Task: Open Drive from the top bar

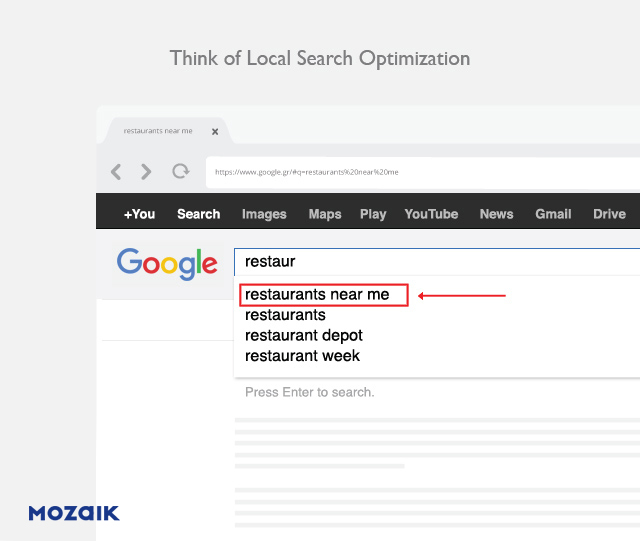Action: pyautogui.click(x=609, y=214)
